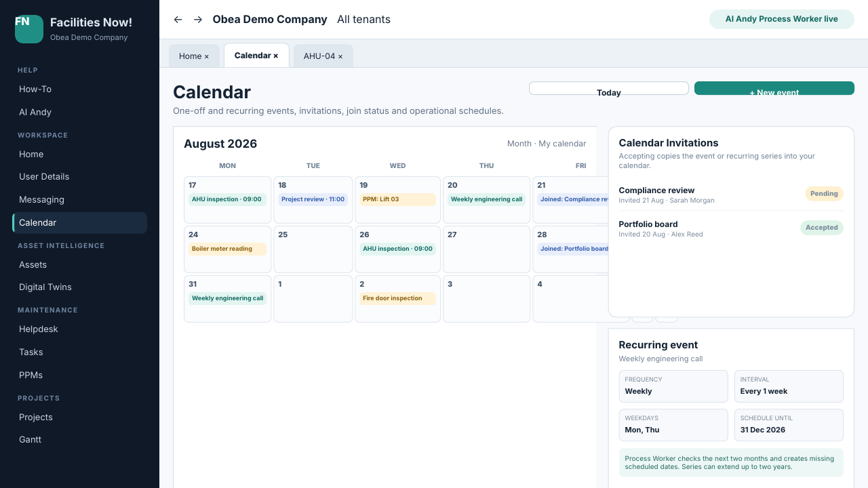
Task: Close the Calendar tab with its ×
Action: click(x=275, y=56)
